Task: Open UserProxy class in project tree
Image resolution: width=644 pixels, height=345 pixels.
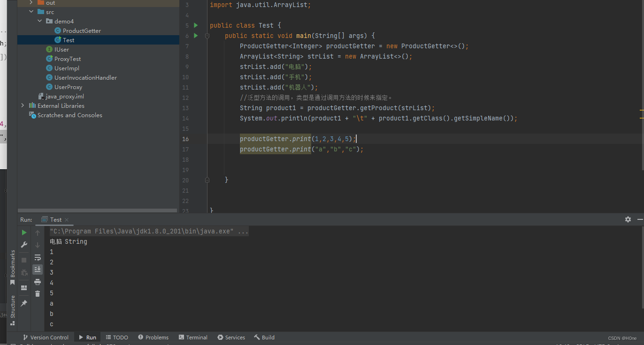Action: click(x=68, y=87)
